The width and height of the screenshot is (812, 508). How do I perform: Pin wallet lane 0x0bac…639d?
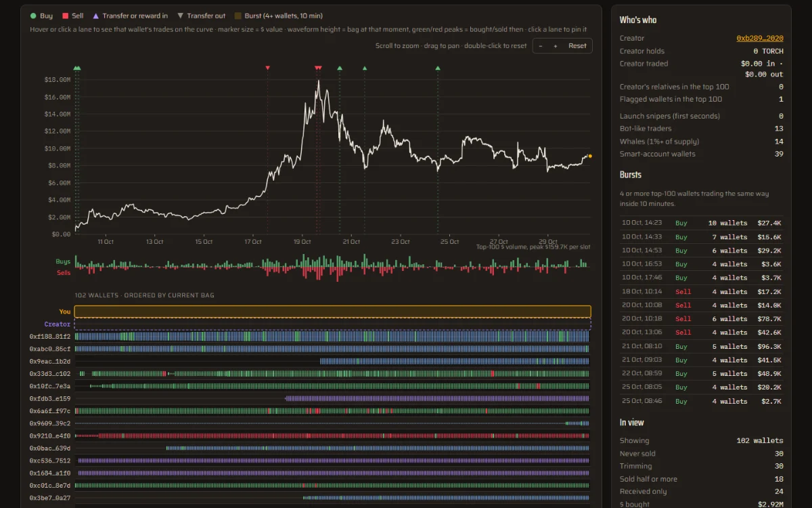332,448
